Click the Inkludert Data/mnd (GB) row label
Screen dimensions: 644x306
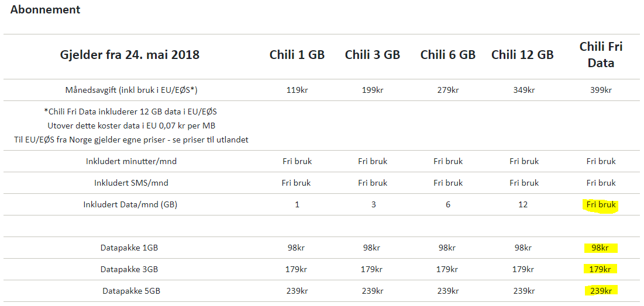[x=130, y=205]
